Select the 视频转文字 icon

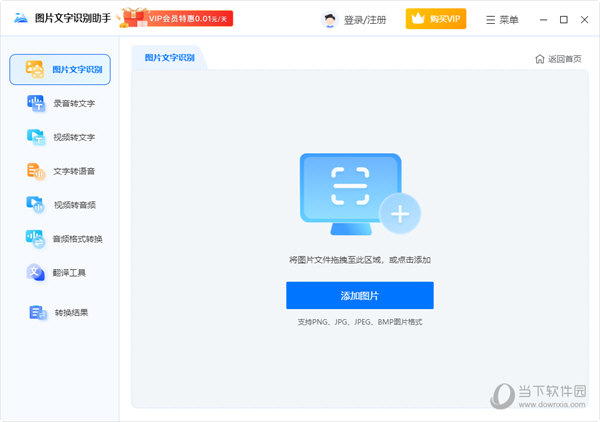pos(36,137)
